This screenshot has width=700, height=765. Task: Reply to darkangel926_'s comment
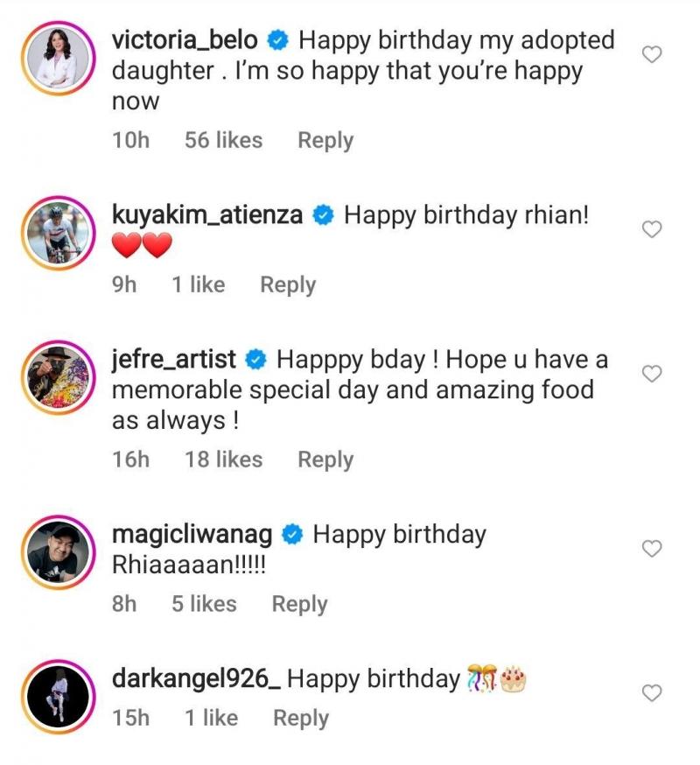coord(302,718)
